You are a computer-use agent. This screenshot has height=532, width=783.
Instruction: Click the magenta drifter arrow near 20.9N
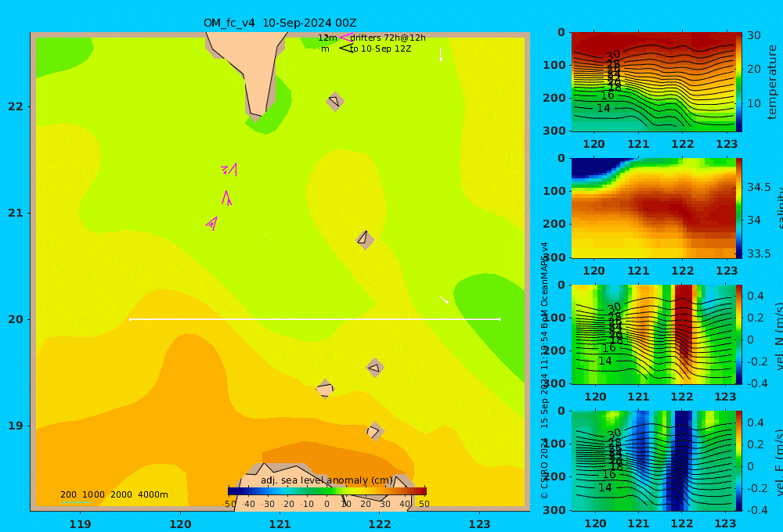212,223
